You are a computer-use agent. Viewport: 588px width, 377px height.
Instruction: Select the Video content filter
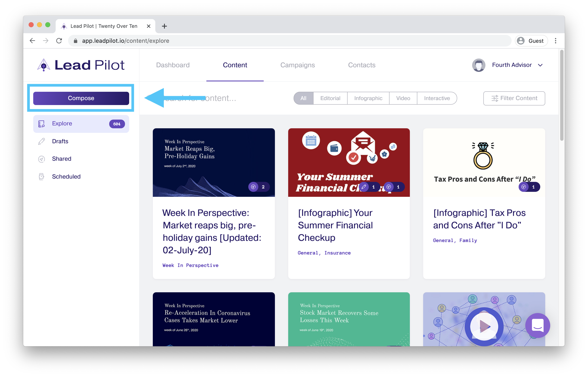403,98
